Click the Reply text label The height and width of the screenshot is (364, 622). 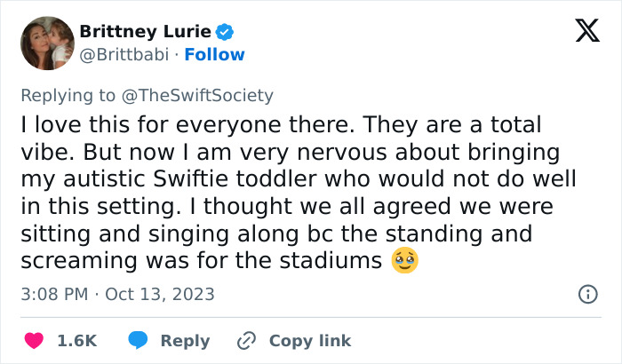[x=185, y=341]
